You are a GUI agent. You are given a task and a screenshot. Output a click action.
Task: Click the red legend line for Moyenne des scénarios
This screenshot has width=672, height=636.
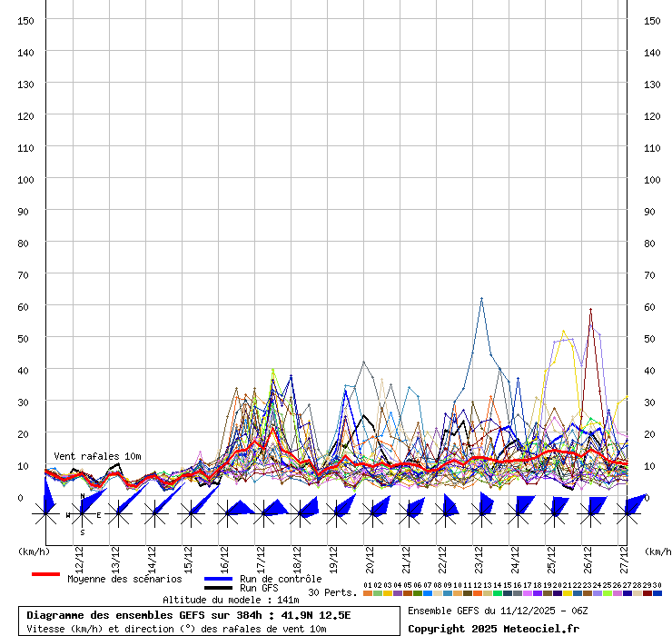[45, 574]
